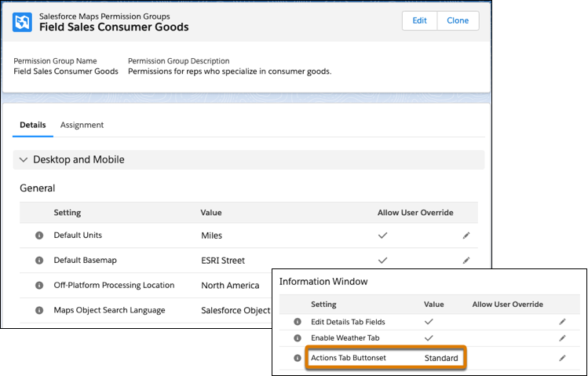Click the Permission Group Description text
Viewport: 588px width, 376px height.
point(229,71)
